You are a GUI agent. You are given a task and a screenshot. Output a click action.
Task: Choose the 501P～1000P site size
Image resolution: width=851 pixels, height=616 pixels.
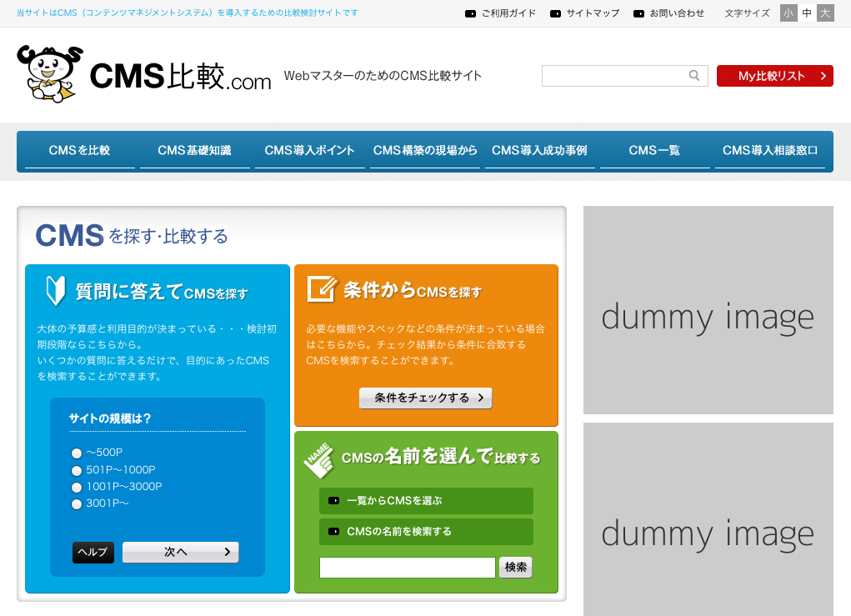click(x=77, y=470)
